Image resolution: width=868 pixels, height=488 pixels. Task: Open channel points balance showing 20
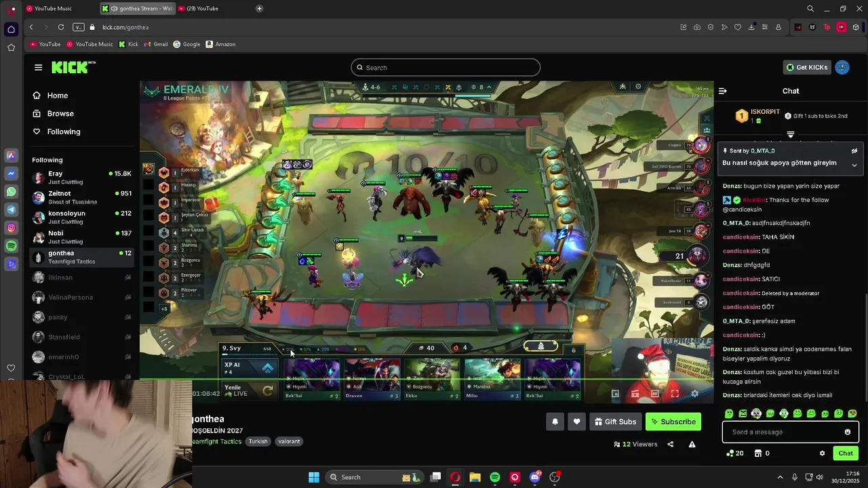click(x=735, y=453)
